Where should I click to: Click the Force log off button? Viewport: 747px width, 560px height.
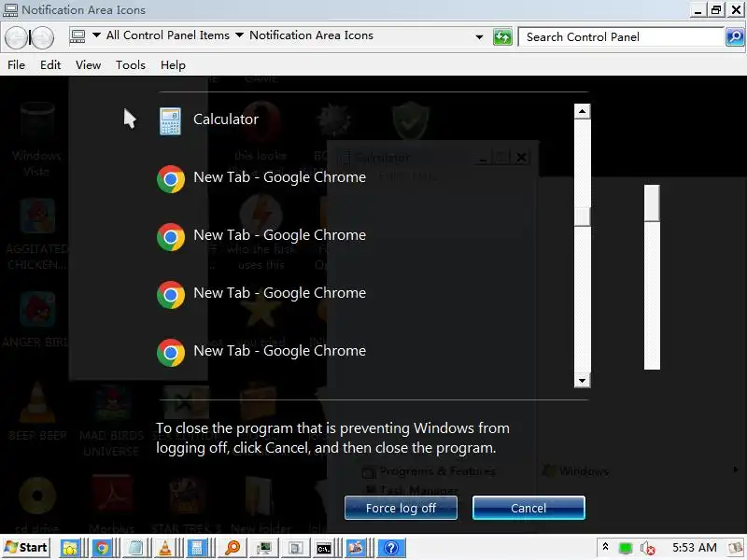(x=401, y=508)
